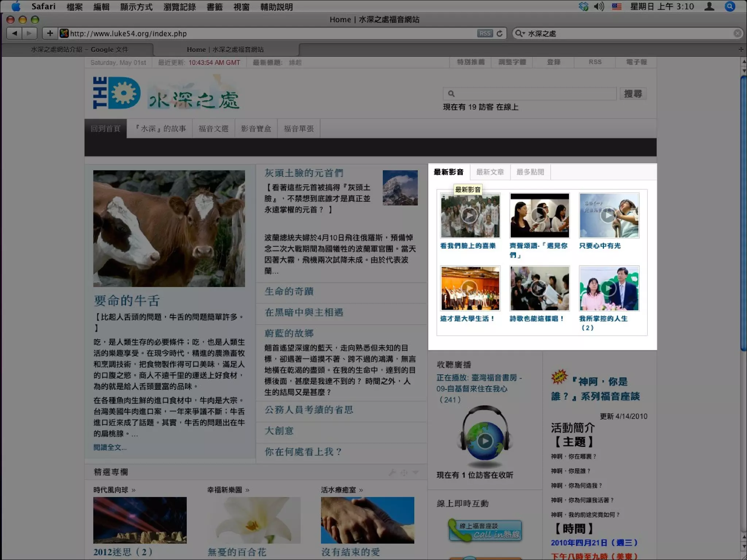The width and height of the screenshot is (747, 560).
Task: Expand 時代風向球 column arrow
Action: 133,490
